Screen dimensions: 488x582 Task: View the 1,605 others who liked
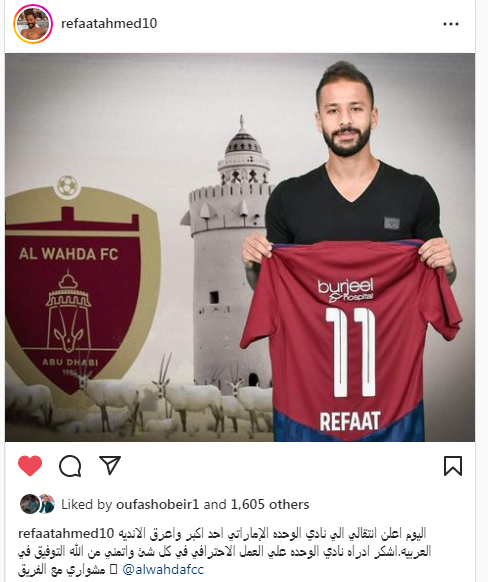(270, 504)
